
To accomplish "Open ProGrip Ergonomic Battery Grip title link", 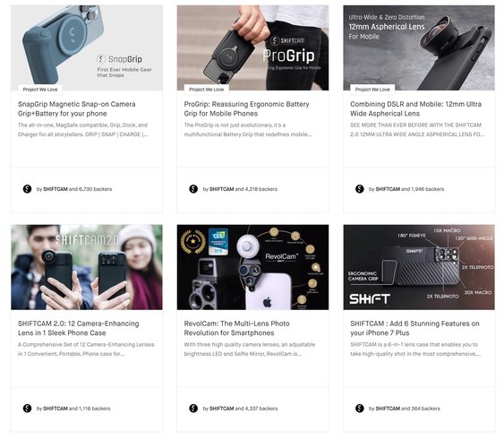I will pos(246,108).
